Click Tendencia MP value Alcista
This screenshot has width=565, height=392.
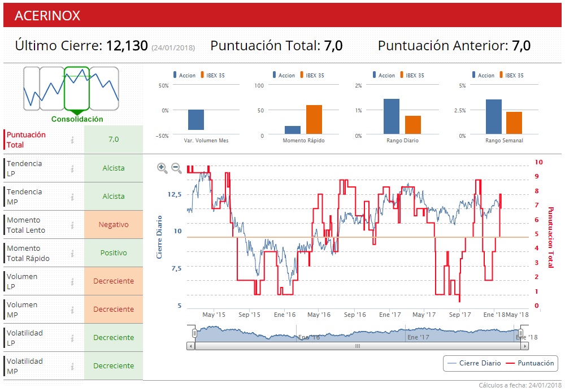pos(114,197)
